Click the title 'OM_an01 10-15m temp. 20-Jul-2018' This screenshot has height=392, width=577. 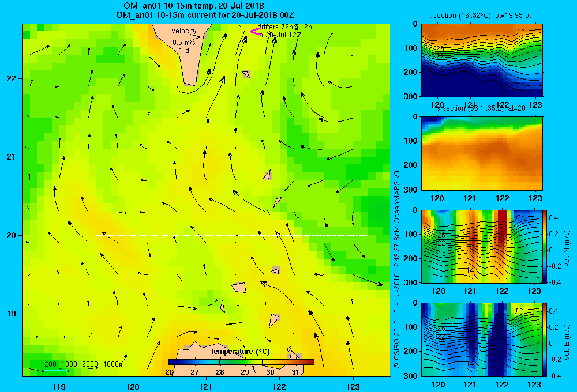193,6
